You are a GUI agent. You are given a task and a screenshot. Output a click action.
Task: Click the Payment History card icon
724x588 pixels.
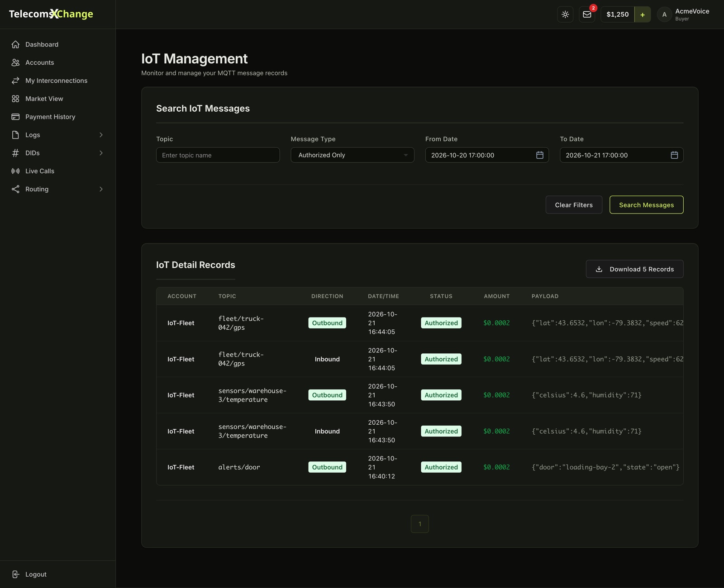[15, 117]
